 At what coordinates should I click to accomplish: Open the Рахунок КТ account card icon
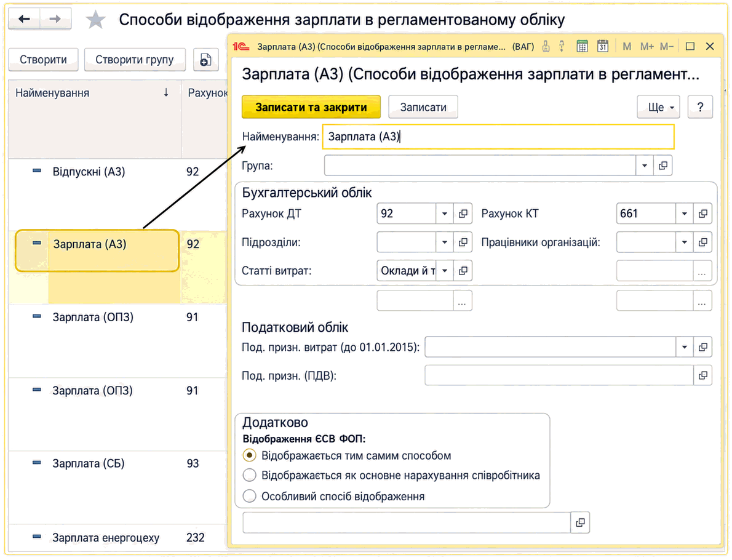(x=702, y=214)
